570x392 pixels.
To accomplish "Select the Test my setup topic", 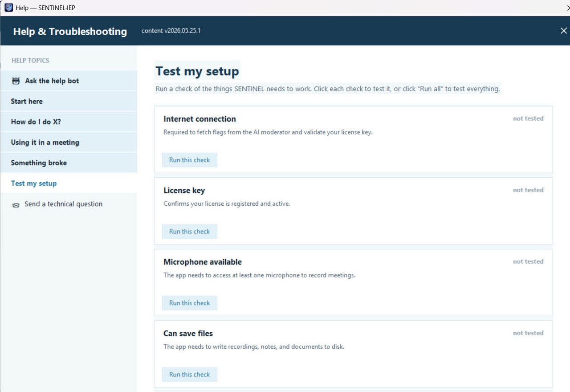I will [x=69, y=183].
